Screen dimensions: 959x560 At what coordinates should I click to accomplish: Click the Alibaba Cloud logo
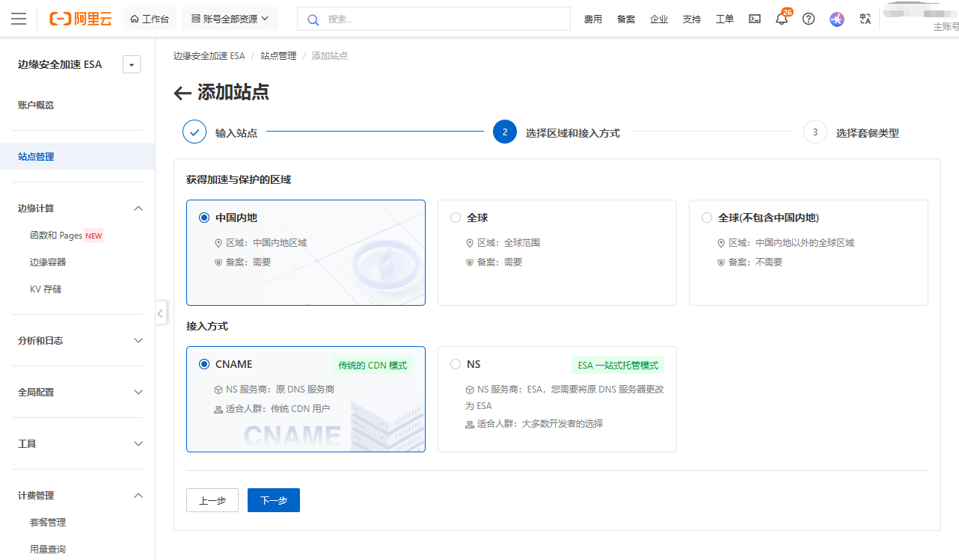80,19
